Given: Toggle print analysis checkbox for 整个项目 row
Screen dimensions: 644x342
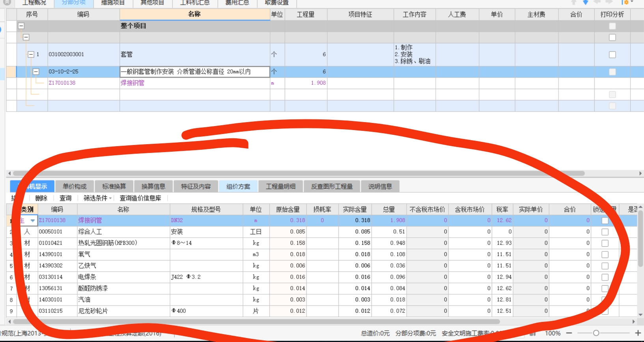Looking at the screenshot, I should pos(612,26).
